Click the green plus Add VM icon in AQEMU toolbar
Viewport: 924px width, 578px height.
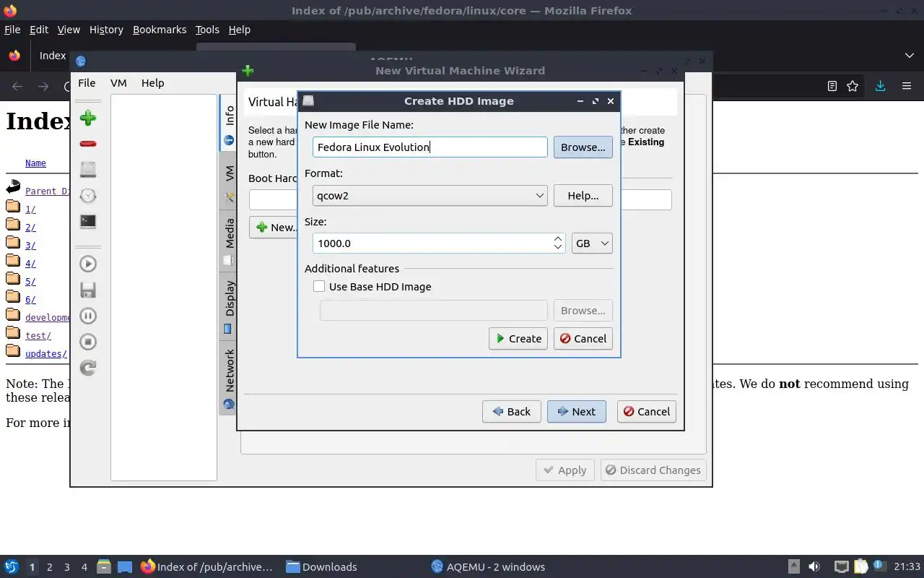pyautogui.click(x=88, y=118)
